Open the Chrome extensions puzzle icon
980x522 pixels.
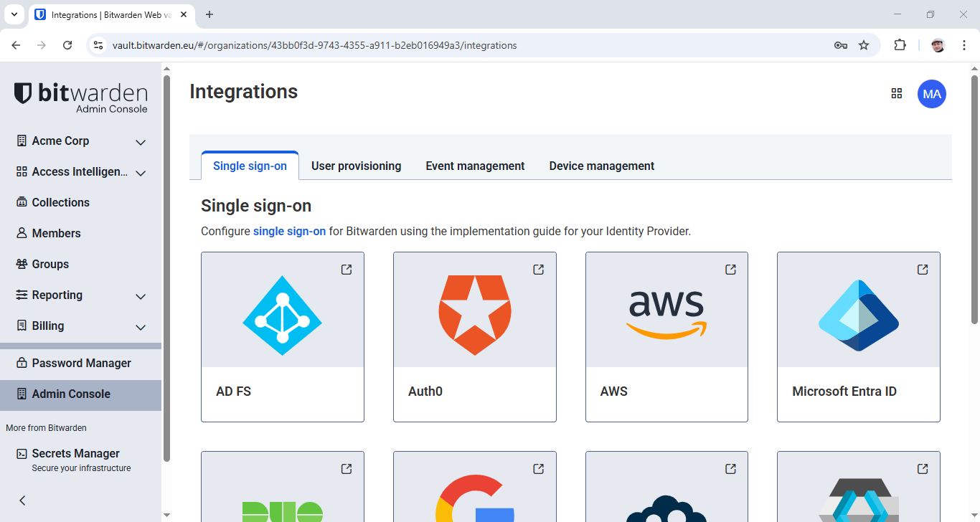(x=900, y=45)
